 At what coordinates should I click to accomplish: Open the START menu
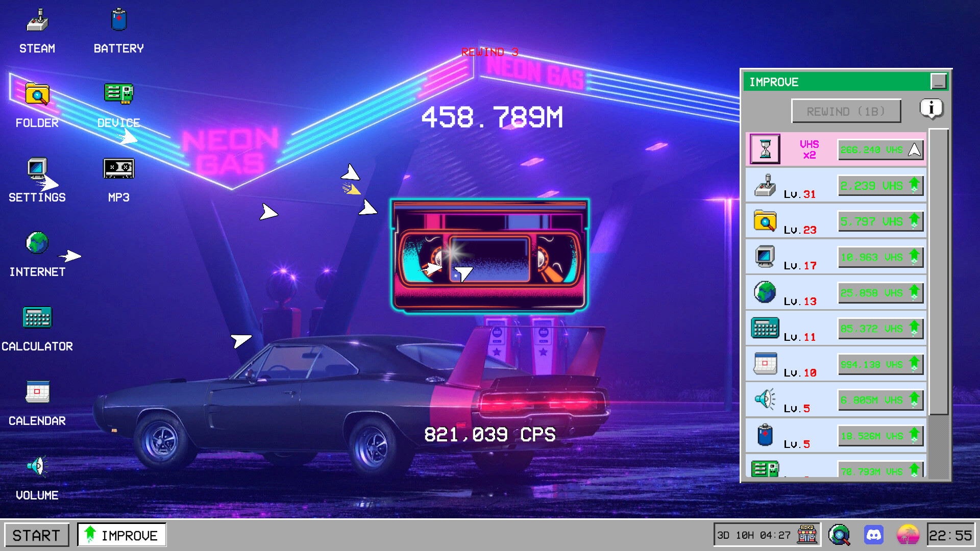[x=36, y=535]
